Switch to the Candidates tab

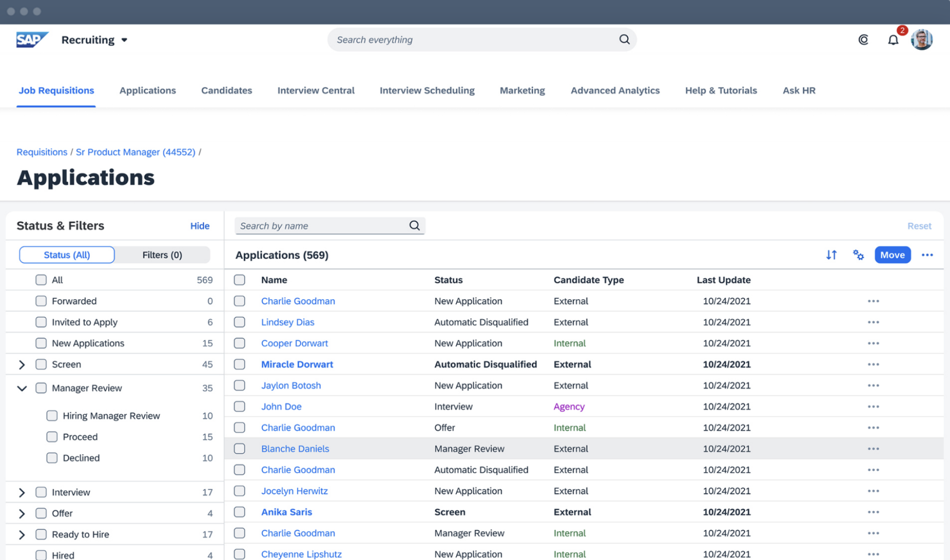tap(226, 90)
